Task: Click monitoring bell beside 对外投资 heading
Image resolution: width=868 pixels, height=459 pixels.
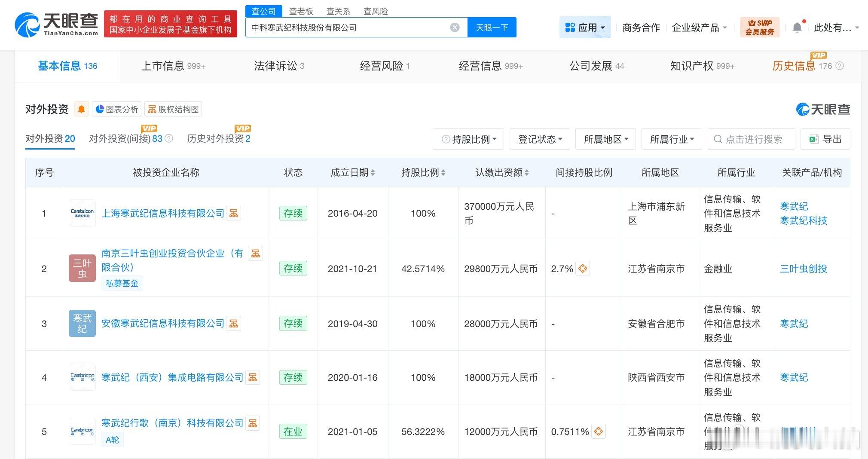Action: click(x=82, y=109)
